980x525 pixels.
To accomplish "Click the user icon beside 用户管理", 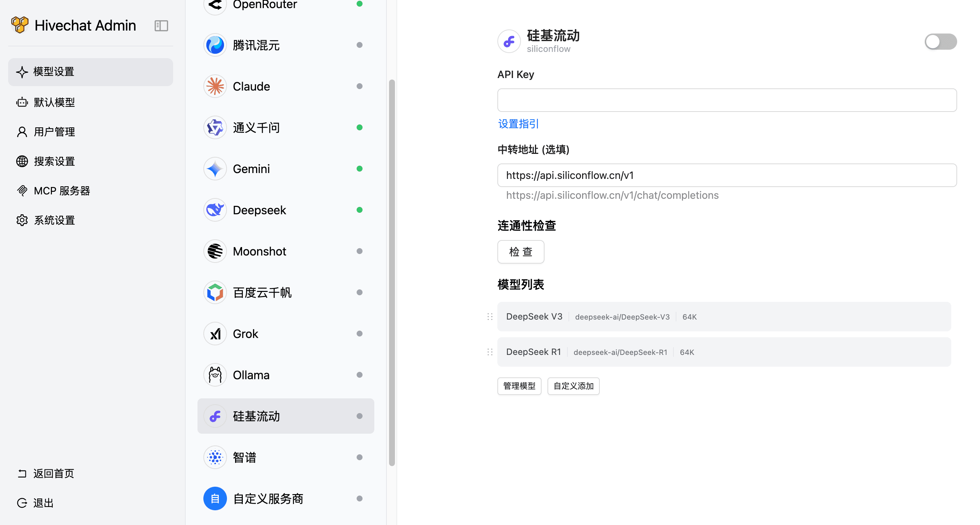I will (22, 132).
